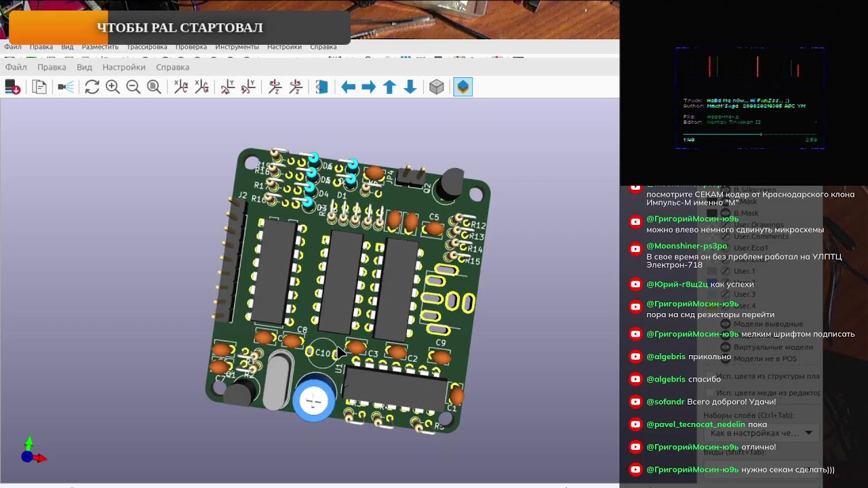Rotate Y clockwise icon
The width and height of the screenshot is (868, 488).
tap(227, 87)
